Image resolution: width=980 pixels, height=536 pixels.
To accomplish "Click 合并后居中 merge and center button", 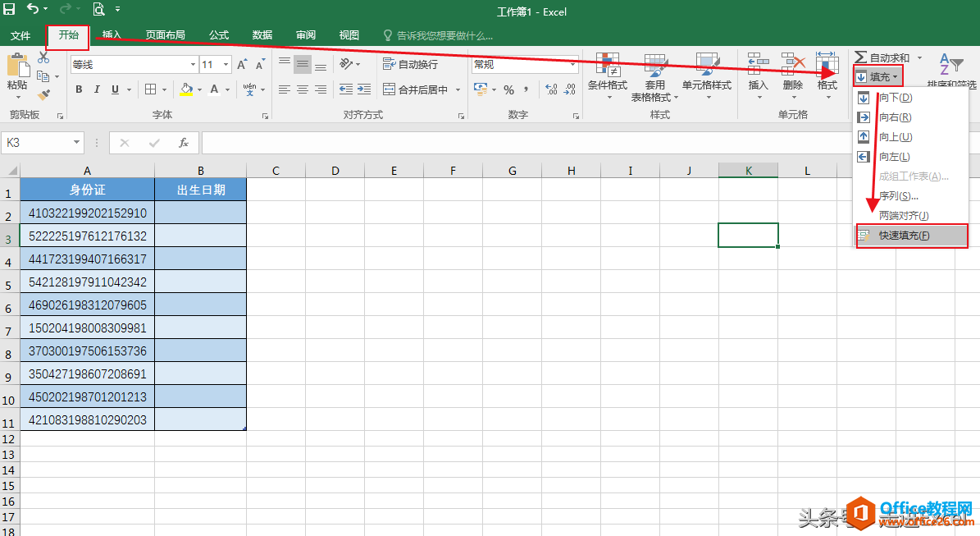I will (416, 89).
